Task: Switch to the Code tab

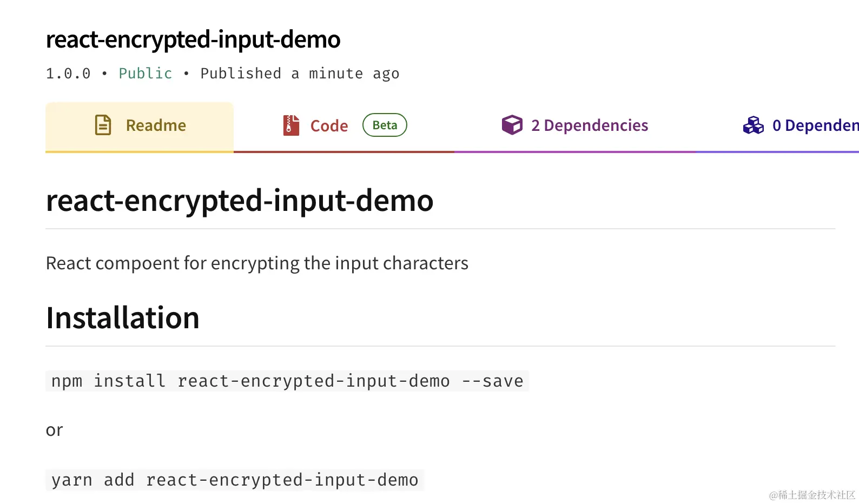Action: 344,127
